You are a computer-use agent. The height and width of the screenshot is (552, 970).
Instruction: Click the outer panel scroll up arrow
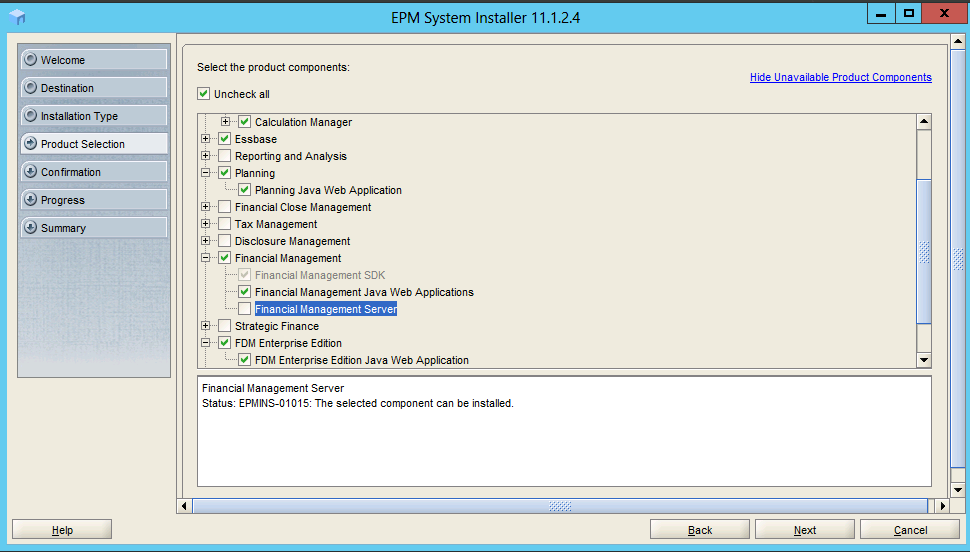[x=958, y=42]
